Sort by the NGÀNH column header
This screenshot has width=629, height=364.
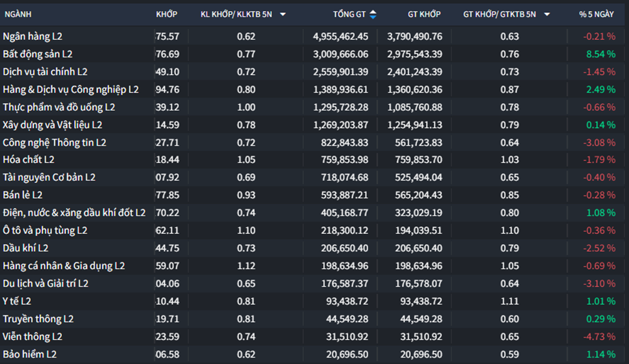(18, 14)
